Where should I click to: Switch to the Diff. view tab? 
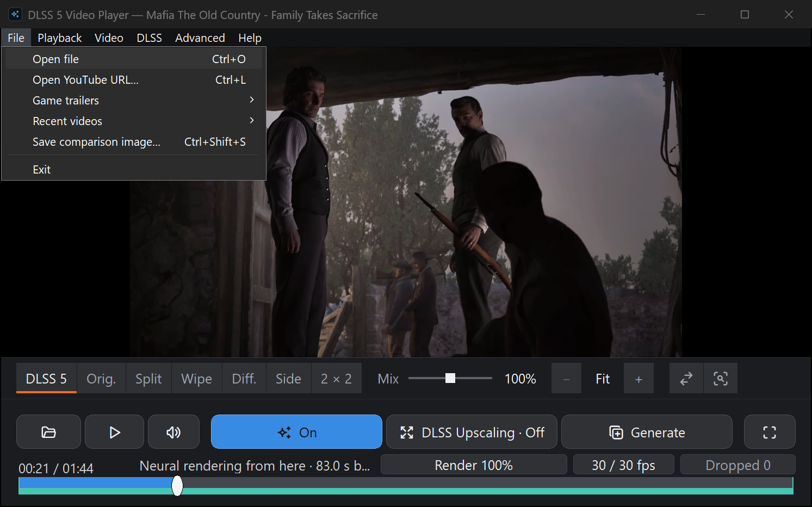(x=244, y=379)
